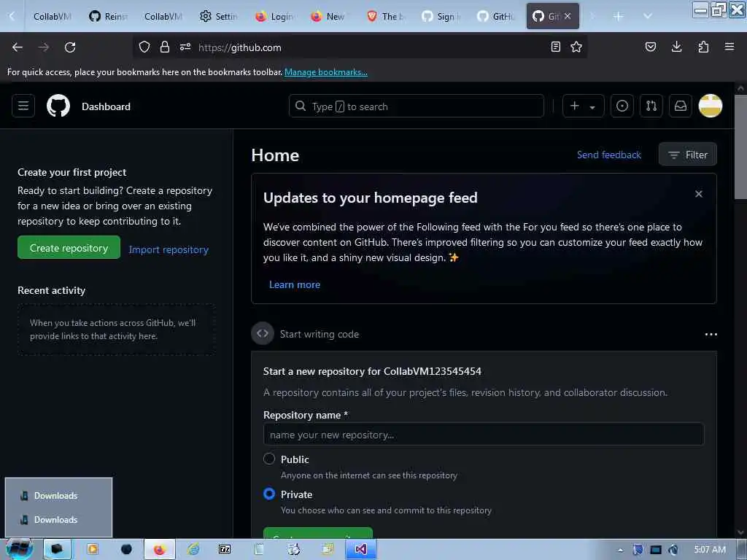Open Firefox from the taskbar

[x=159, y=550]
